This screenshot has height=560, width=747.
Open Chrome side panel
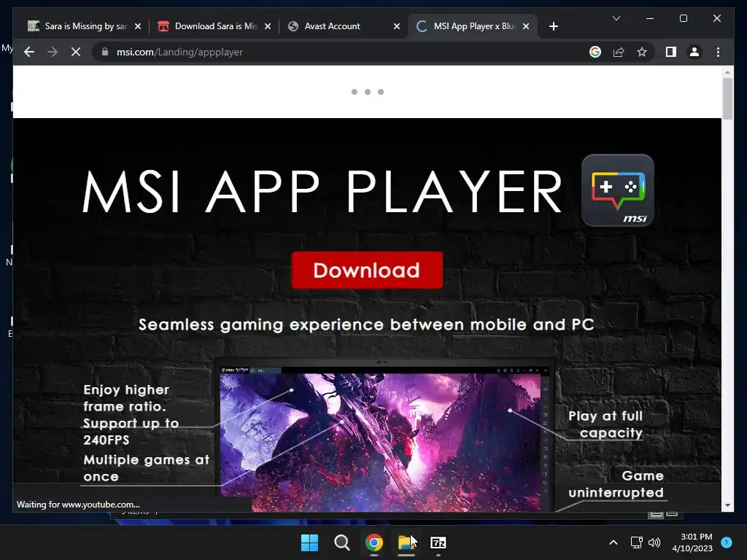(671, 52)
